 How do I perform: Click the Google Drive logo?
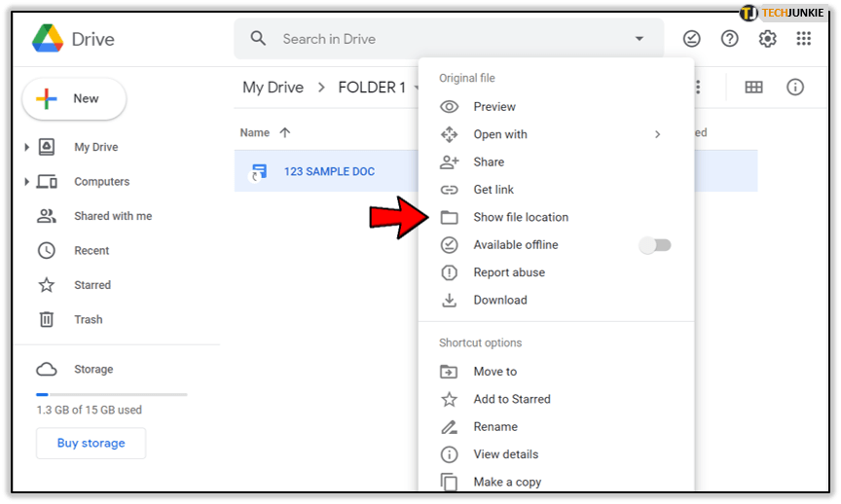click(48, 39)
